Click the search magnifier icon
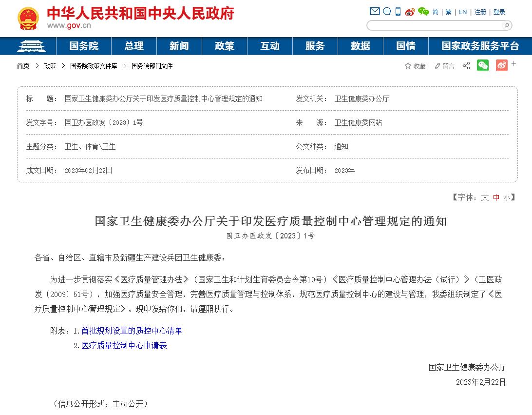Image resolution: width=532 pixels, height=415 pixels. click(x=507, y=25)
